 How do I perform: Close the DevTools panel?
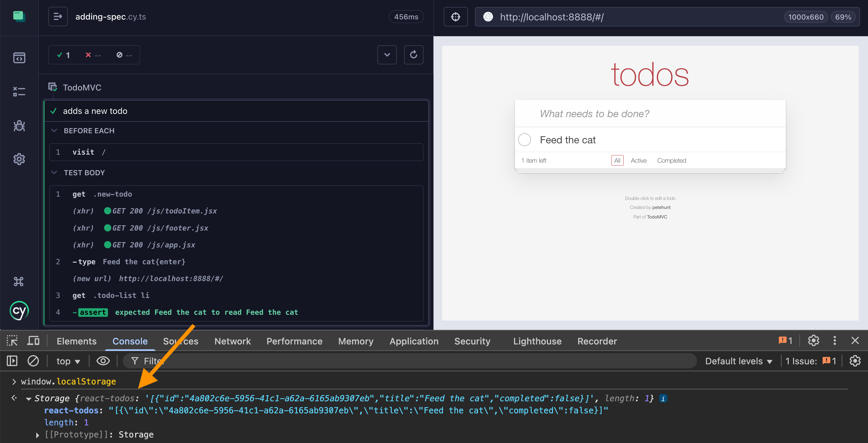point(855,341)
